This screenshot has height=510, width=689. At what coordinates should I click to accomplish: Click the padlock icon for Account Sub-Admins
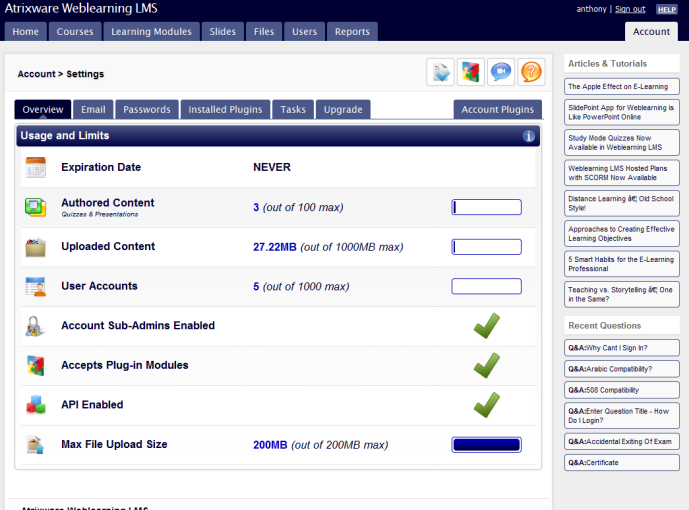[35, 326]
